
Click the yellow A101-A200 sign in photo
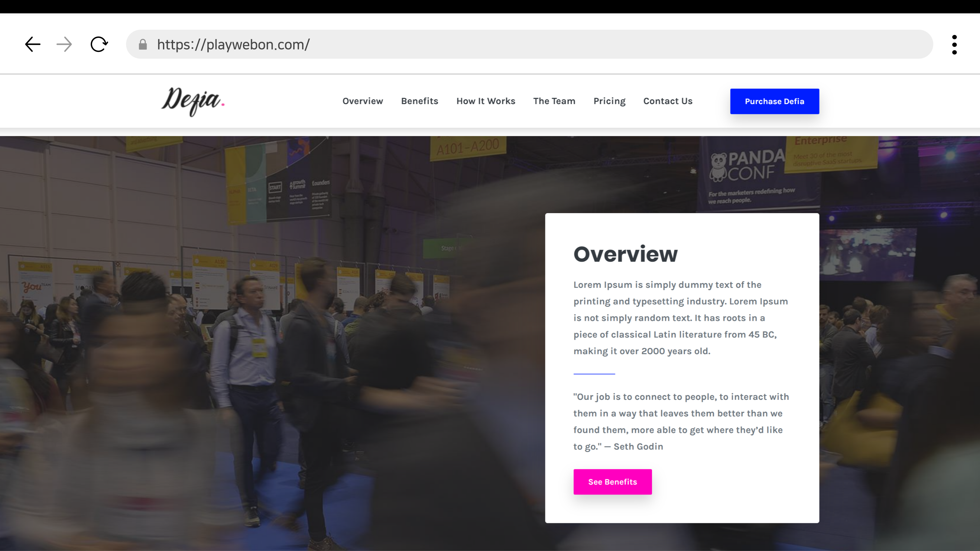468,147
